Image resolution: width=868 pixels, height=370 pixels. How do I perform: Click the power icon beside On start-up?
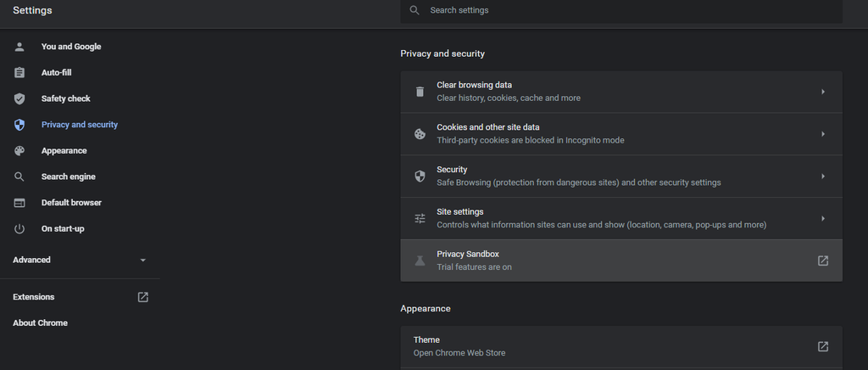tap(19, 229)
